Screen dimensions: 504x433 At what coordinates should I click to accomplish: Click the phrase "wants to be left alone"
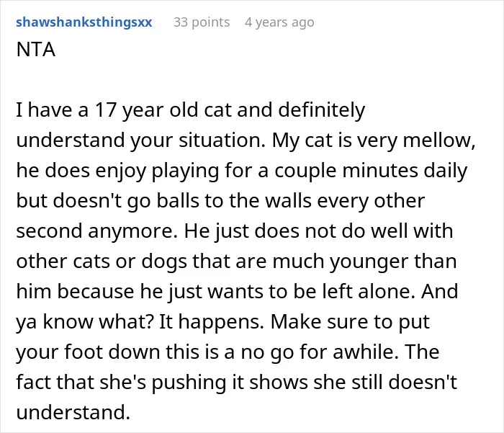(312, 292)
